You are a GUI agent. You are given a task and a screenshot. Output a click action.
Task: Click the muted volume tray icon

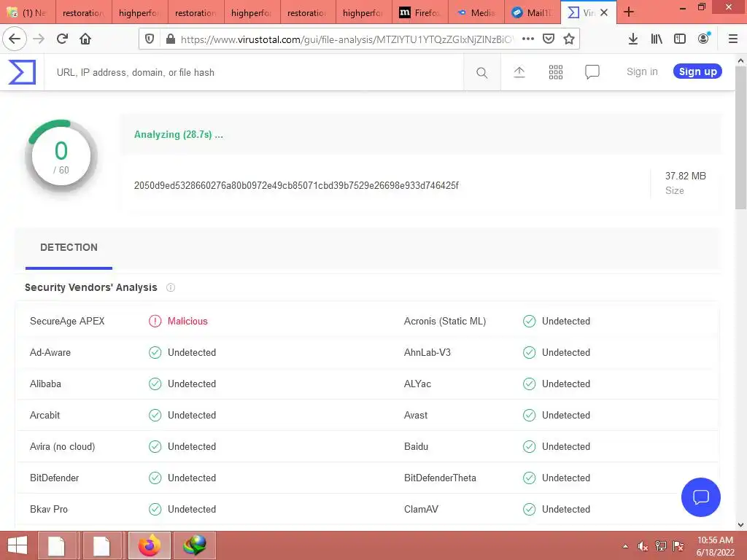click(643, 546)
